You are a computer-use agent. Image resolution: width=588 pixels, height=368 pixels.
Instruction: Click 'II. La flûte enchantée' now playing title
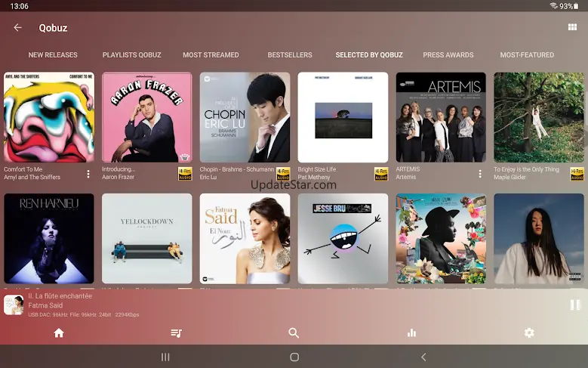60,296
